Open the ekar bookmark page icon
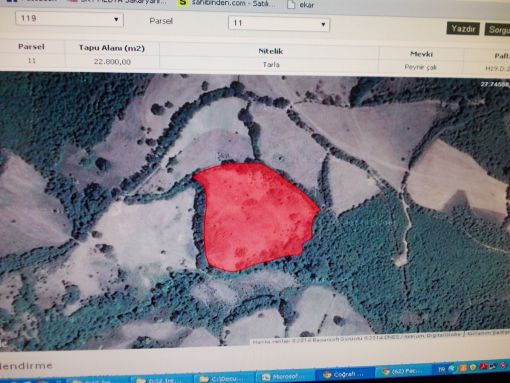Image resolution: width=510 pixels, height=383 pixels. (291, 5)
